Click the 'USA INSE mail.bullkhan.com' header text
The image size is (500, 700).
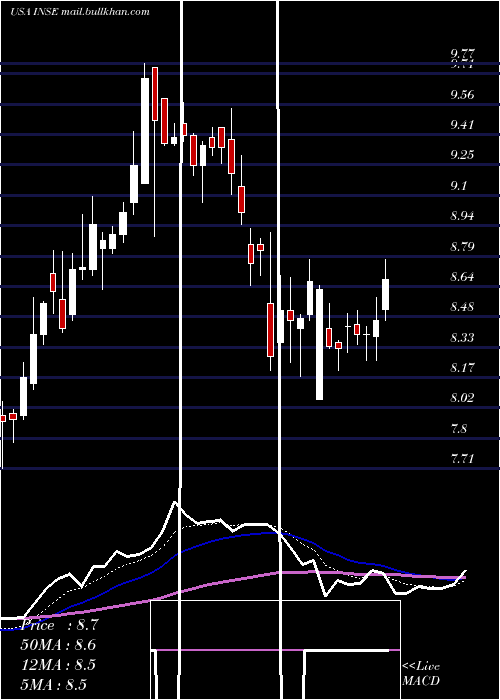coord(80,12)
